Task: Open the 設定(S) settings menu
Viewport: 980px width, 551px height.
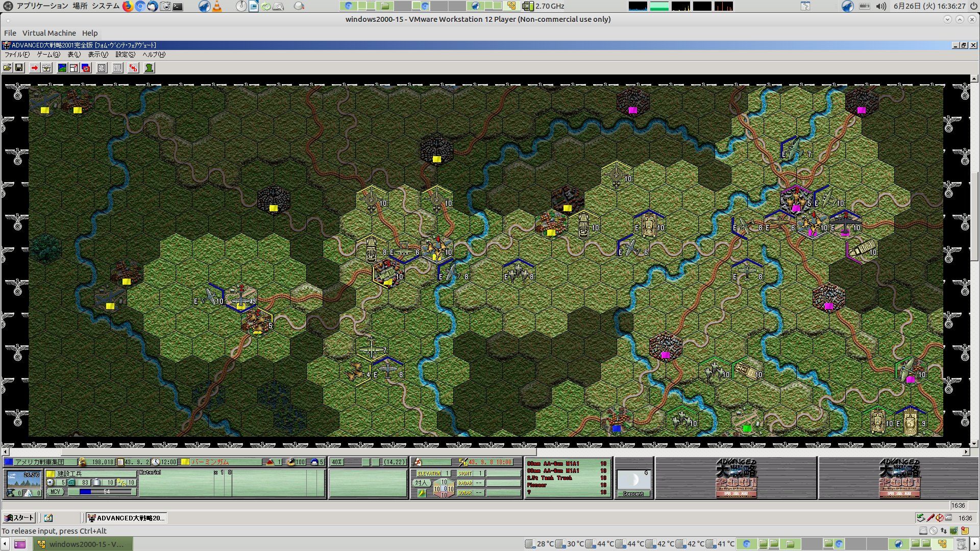Action: [125, 55]
